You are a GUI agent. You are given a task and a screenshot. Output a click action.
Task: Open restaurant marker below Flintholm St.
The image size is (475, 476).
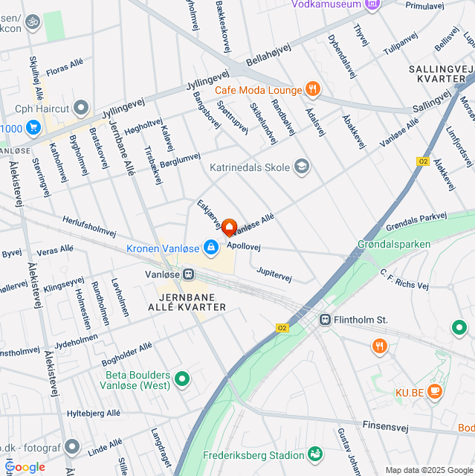tap(379, 347)
